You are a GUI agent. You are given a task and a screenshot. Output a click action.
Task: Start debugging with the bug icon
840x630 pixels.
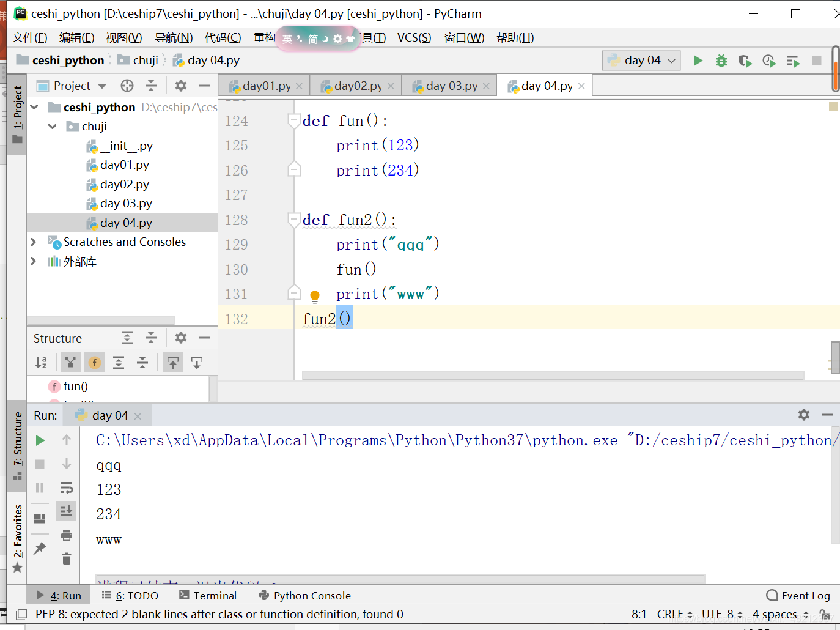721,61
